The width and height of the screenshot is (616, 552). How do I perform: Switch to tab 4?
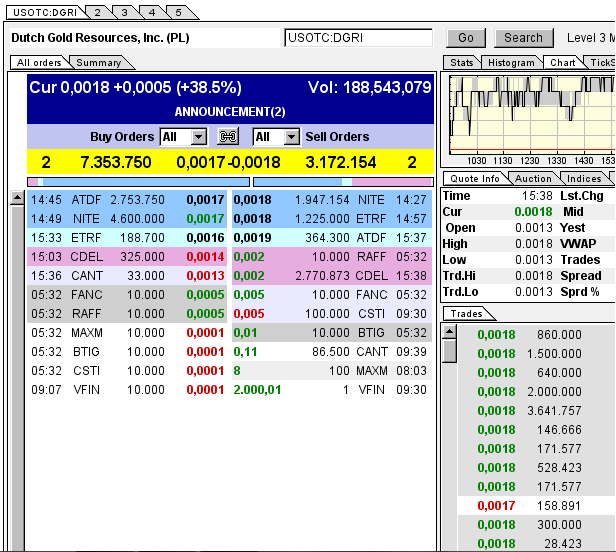coord(152,13)
